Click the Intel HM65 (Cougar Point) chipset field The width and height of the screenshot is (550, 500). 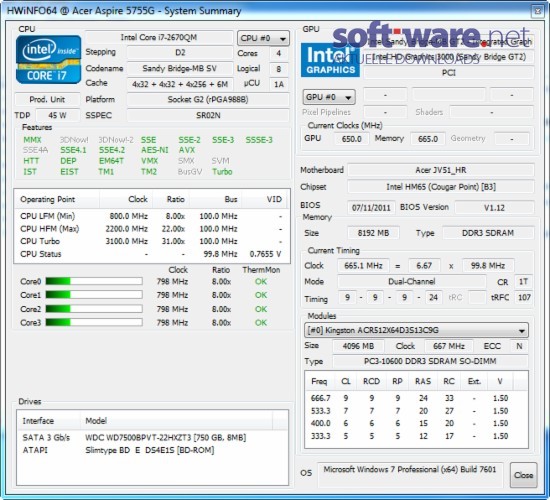pos(441,187)
